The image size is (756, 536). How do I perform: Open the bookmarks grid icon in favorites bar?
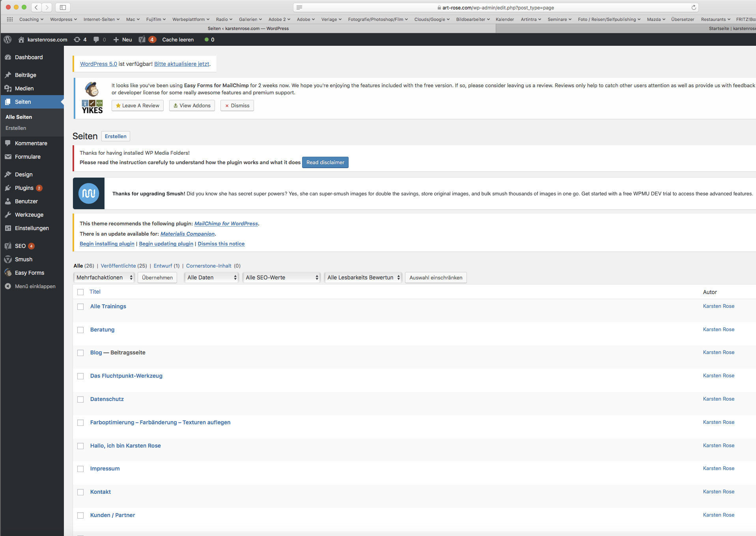[10, 19]
